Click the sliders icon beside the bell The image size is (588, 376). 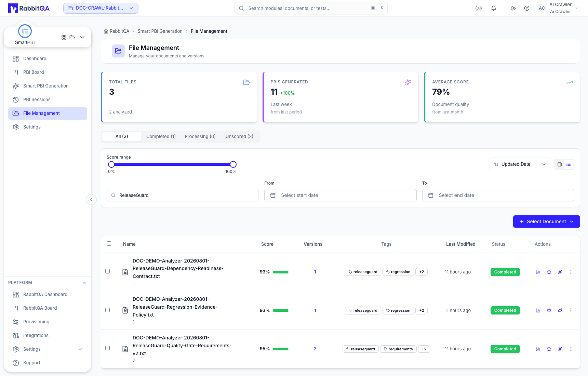513,8
